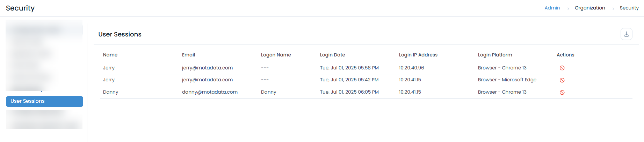Download the user sessions list

click(626, 34)
